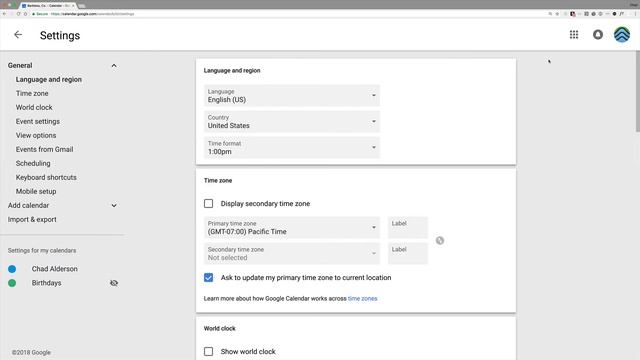Select Time zone in sidebar
The width and height of the screenshot is (640, 360).
point(32,93)
